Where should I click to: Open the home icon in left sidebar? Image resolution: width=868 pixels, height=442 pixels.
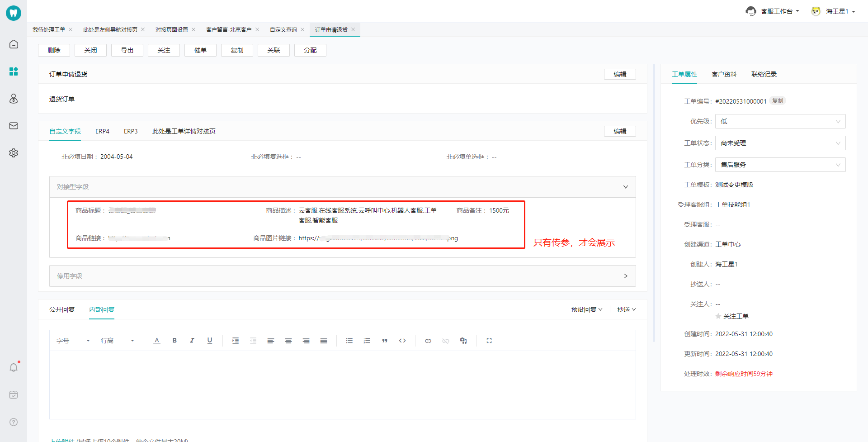coord(14,44)
